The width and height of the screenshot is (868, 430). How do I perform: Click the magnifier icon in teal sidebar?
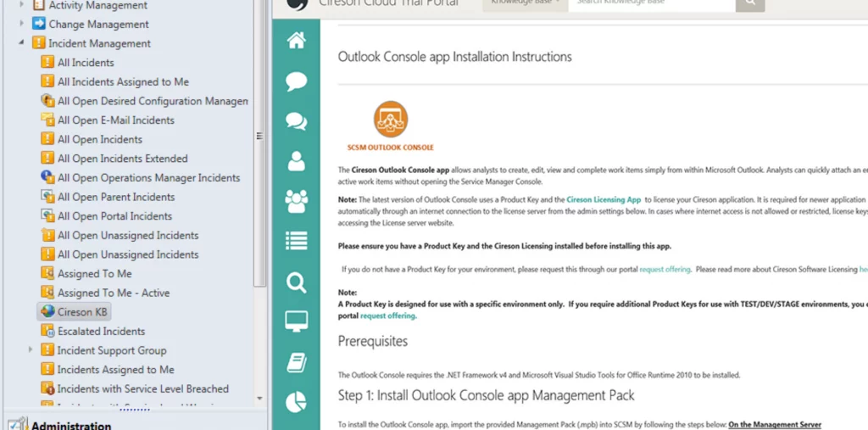point(296,282)
